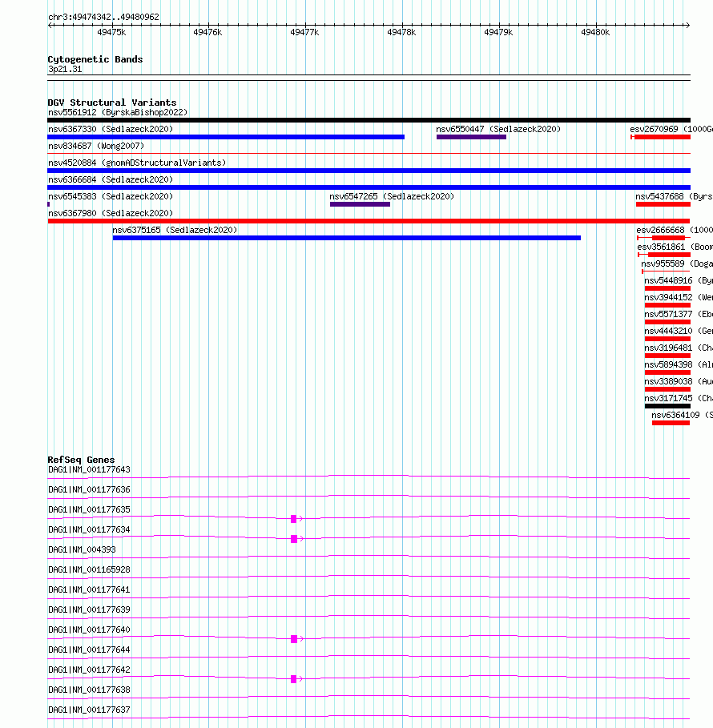Click the 49477k ruler label

pyautogui.click(x=304, y=33)
